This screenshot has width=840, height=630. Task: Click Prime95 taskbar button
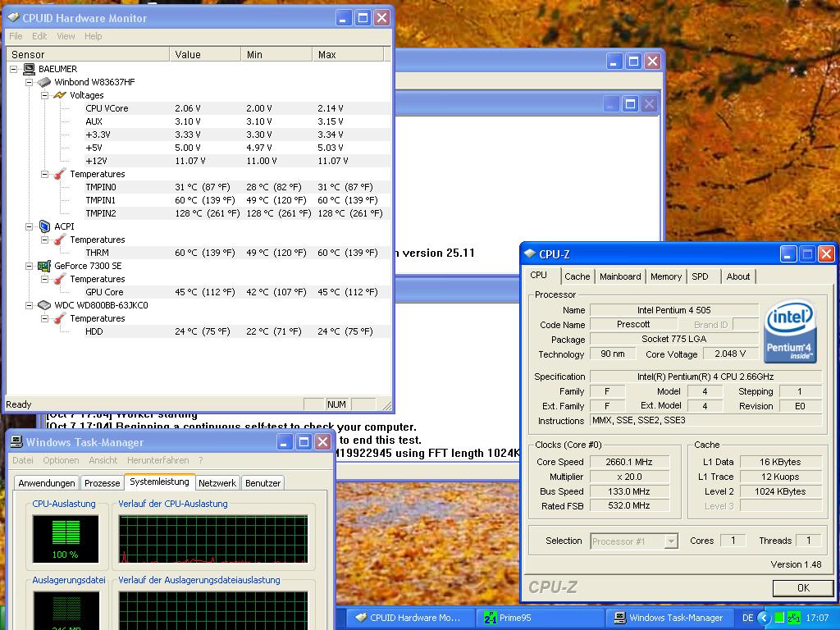pos(540,618)
